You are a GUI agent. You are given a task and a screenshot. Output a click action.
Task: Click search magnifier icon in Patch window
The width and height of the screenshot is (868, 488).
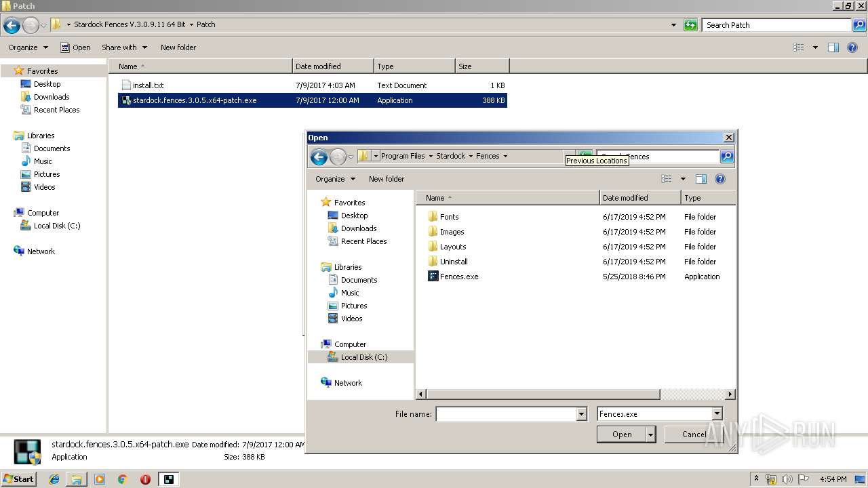tap(860, 25)
